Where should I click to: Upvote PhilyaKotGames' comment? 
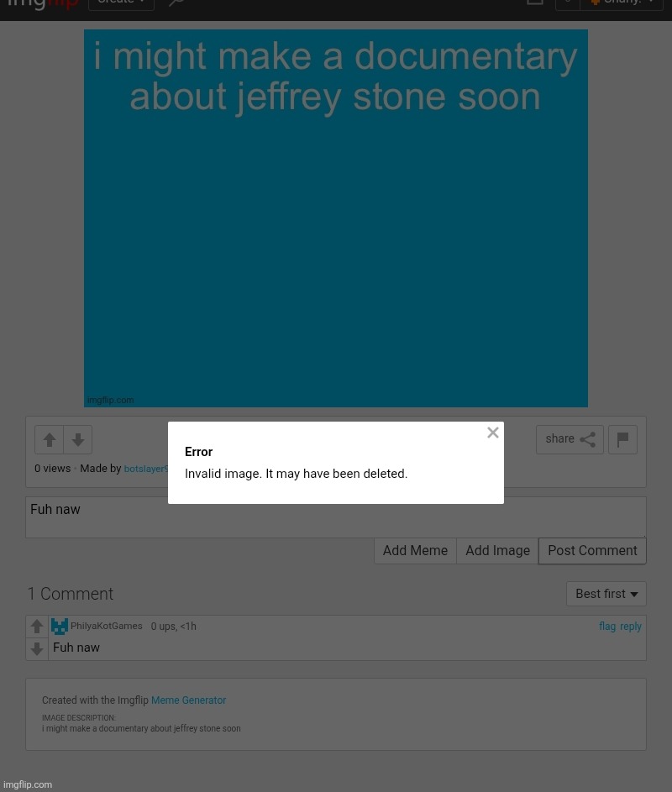pos(37,627)
